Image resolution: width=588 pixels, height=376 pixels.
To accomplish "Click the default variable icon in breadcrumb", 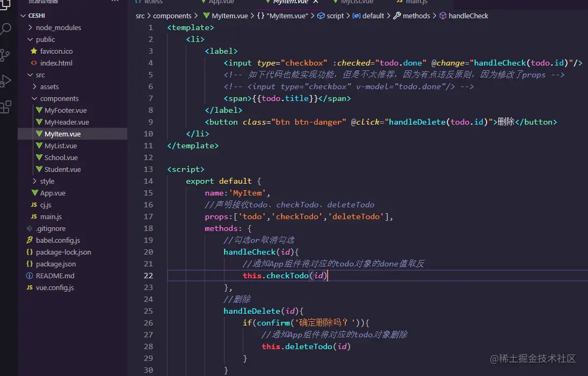I will tap(357, 16).
